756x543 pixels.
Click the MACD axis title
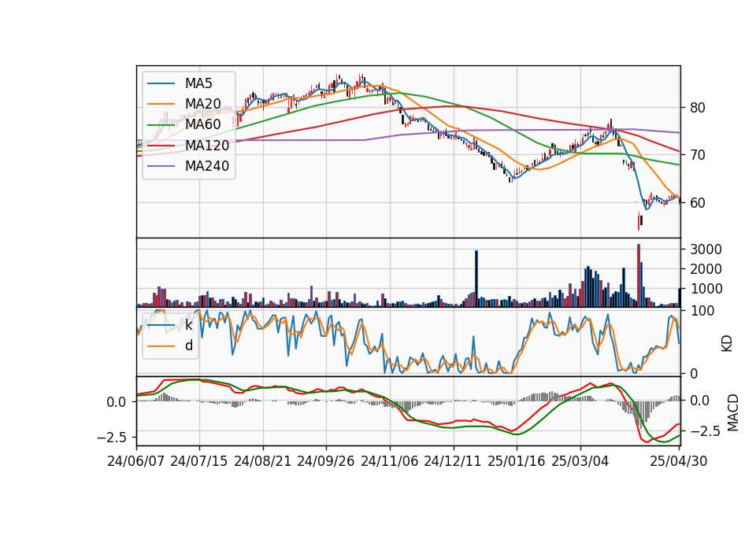pos(732,412)
